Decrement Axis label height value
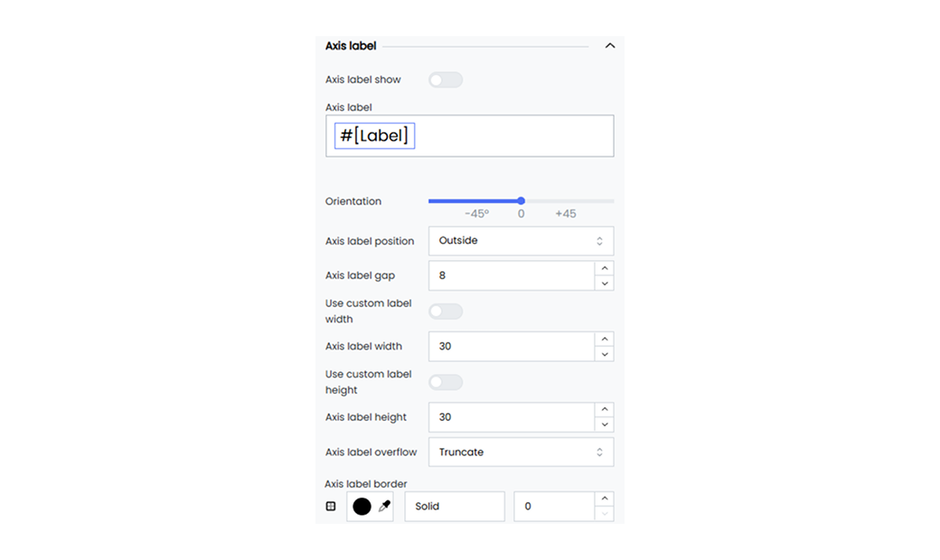 [605, 425]
